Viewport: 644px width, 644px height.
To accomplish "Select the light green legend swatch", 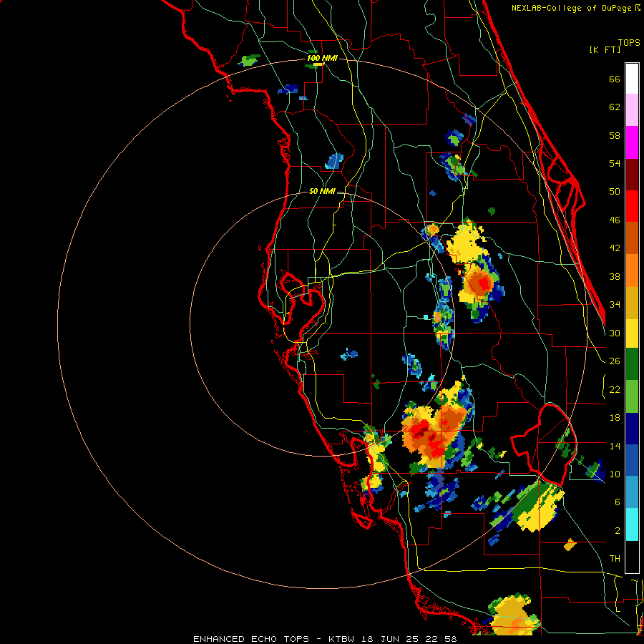I will click(x=632, y=396).
